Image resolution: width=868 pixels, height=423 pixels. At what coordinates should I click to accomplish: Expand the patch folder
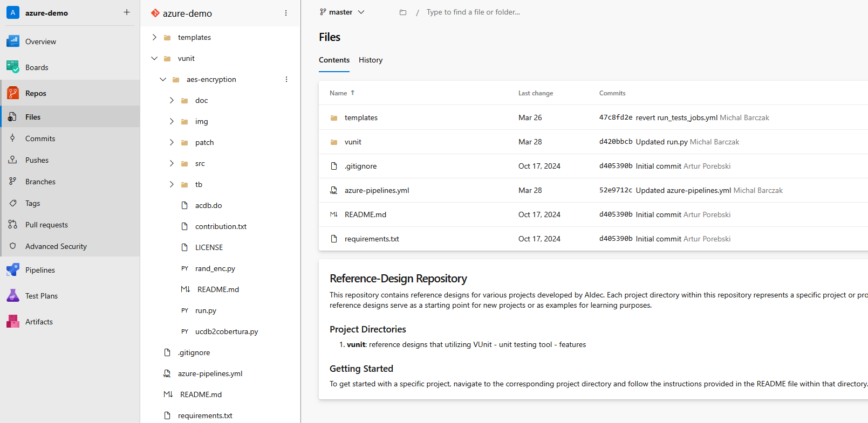pyautogui.click(x=172, y=142)
